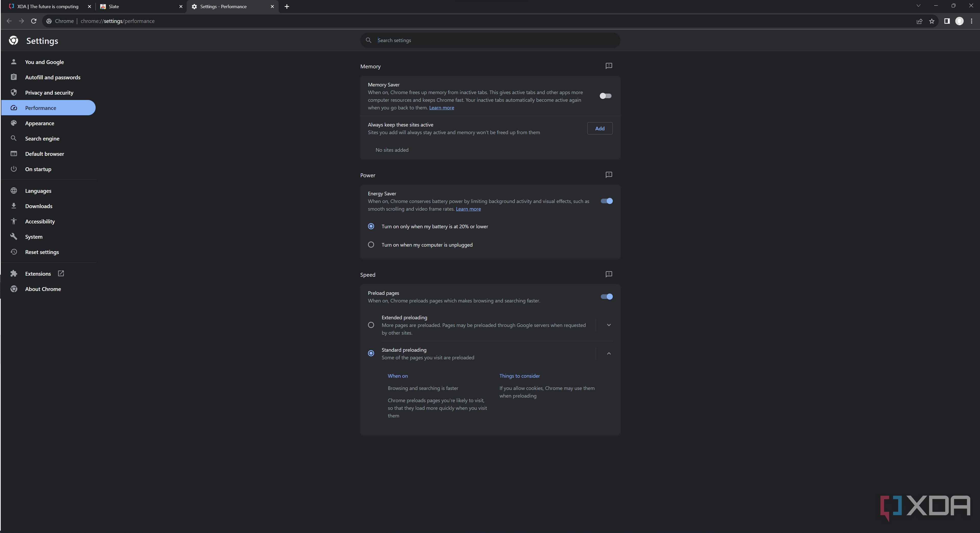Open You and Google settings

49,62
